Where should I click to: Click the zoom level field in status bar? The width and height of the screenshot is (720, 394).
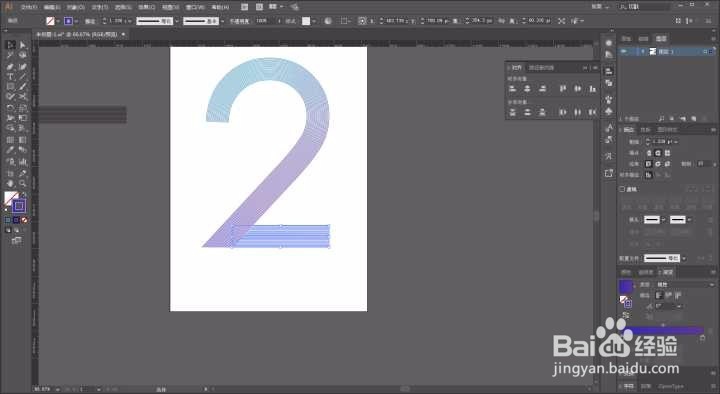click(42, 389)
